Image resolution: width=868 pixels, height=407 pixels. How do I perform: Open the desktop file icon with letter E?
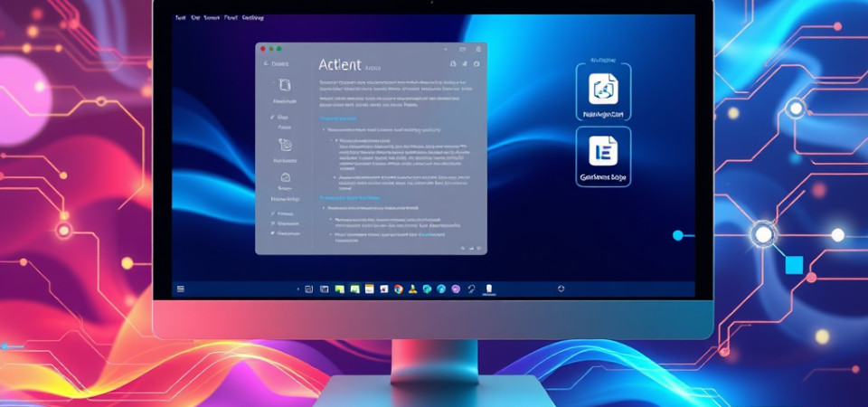point(603,151)
